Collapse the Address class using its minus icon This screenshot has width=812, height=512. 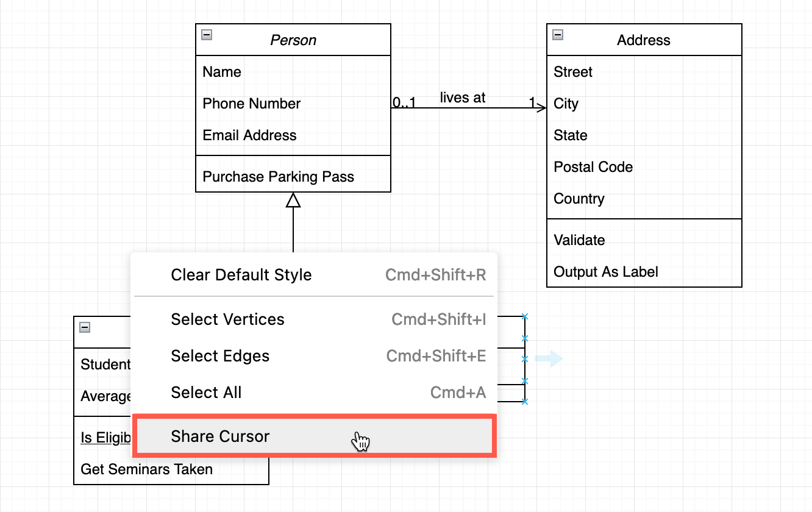coord(558,35)
